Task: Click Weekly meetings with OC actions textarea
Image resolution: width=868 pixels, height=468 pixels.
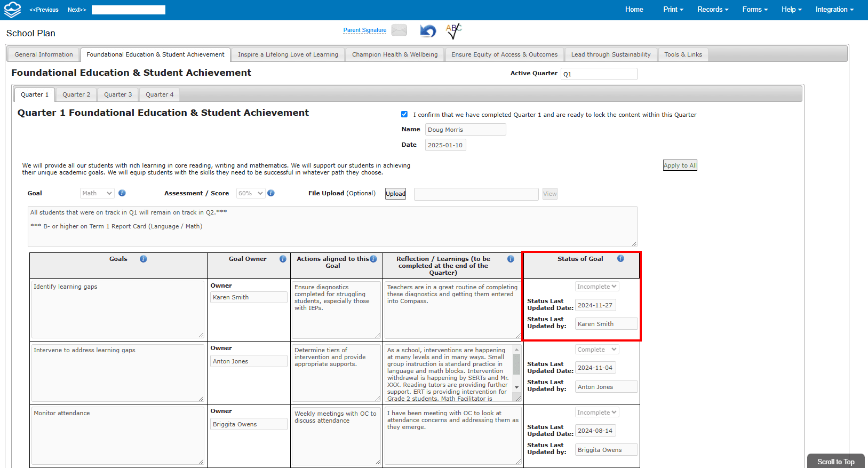Action: point(336,435)
